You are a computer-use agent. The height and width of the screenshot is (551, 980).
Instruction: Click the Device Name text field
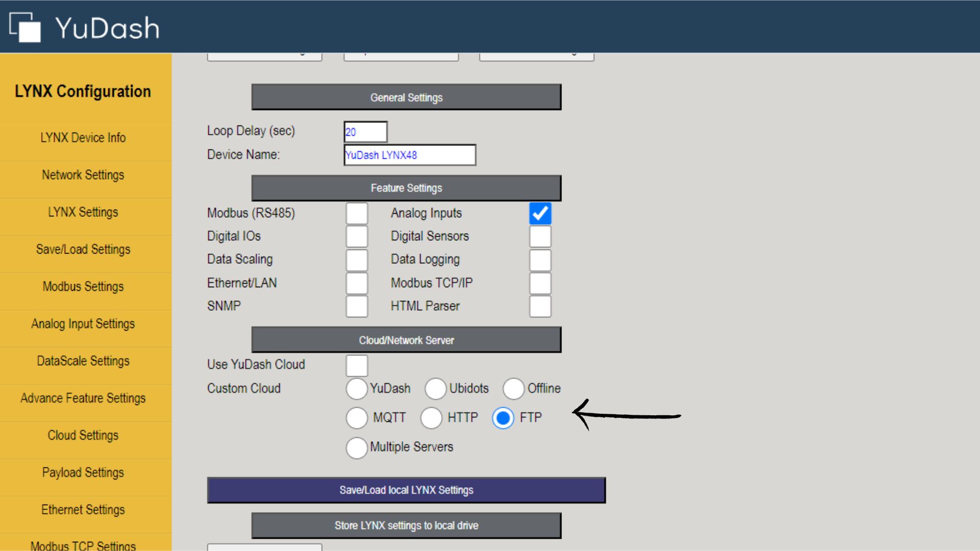(x=409, y=155)
